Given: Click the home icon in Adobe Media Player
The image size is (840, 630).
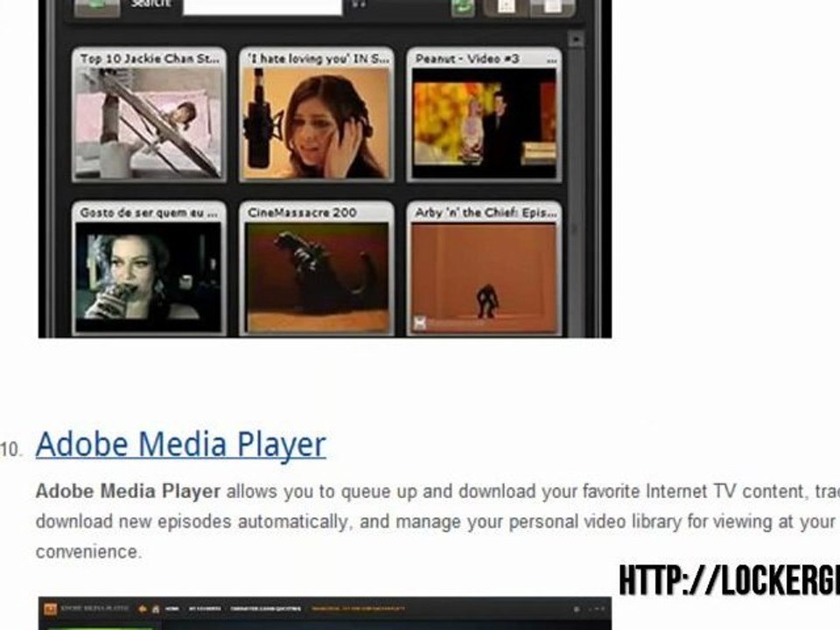Looking at the screenshot, I should [156, 609].
